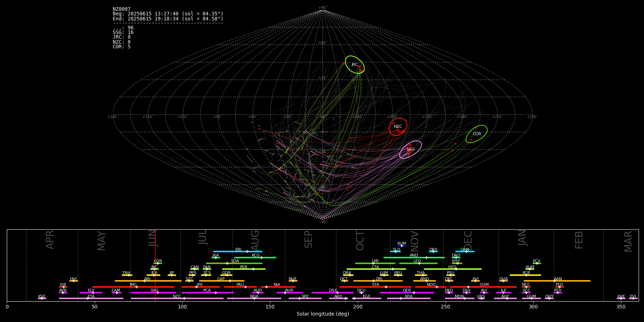Click the LEO shower bar in timeline
This screenshot has height=322, width=644.
pyautogui.click(x=418, y=263)
